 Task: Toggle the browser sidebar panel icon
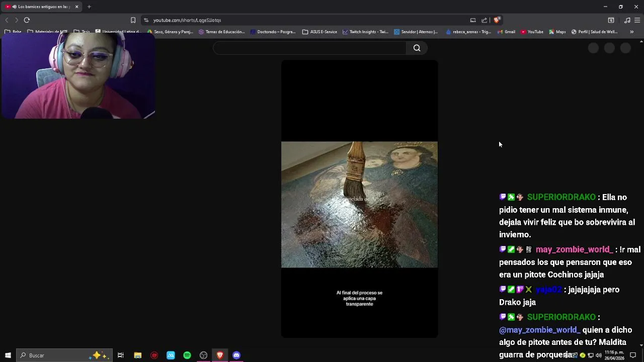click(611, 20)
